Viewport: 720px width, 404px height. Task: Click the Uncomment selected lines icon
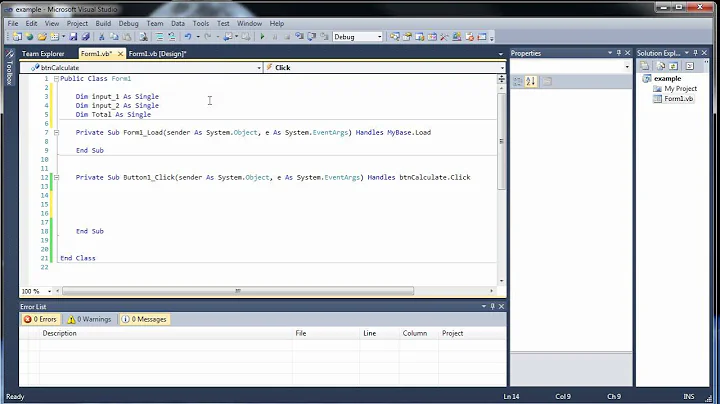pyautogui.click(x=171, y=37)
